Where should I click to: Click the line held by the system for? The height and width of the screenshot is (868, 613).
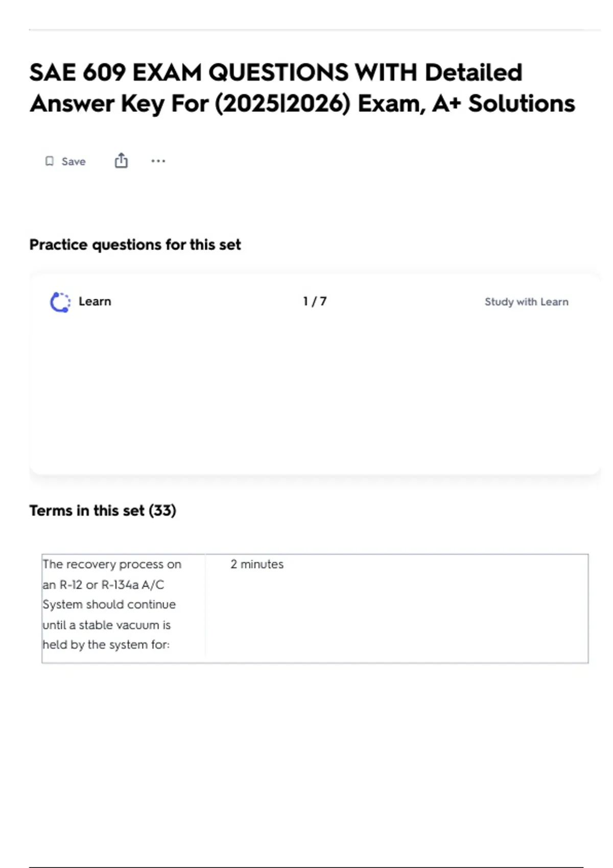[x=106, y=645]
